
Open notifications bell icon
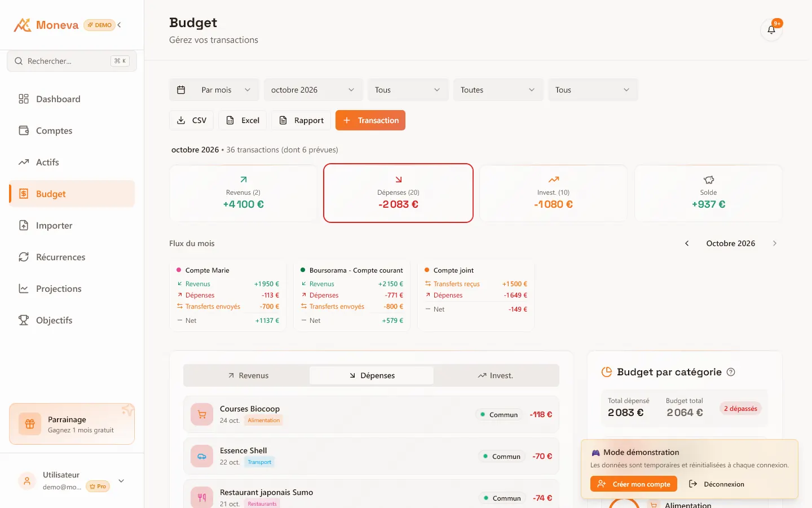click(x=771, y=30)
